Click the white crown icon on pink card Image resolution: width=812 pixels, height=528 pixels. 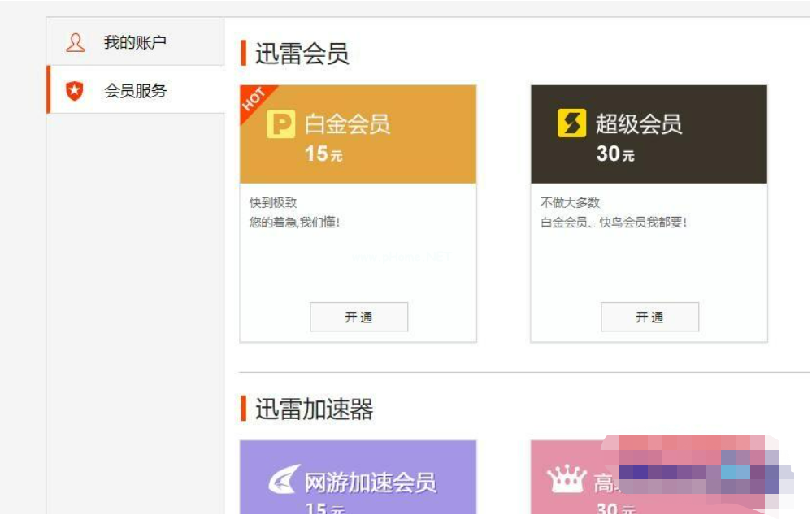pos(567,481)
